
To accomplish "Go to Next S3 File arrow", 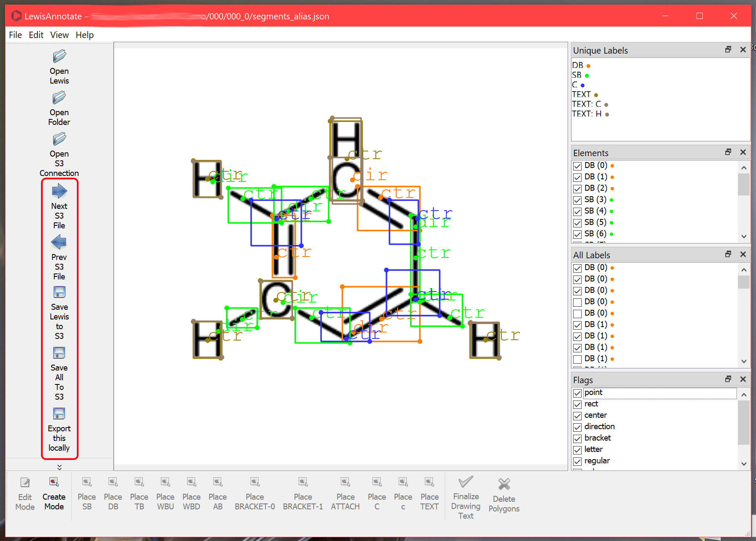I will [59, 192].
